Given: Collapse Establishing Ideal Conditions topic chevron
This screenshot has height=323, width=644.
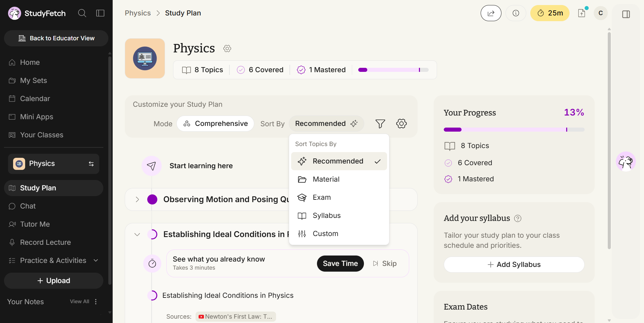Looking at the screenshot, I should pyautogui.click(x=137, y=234).
